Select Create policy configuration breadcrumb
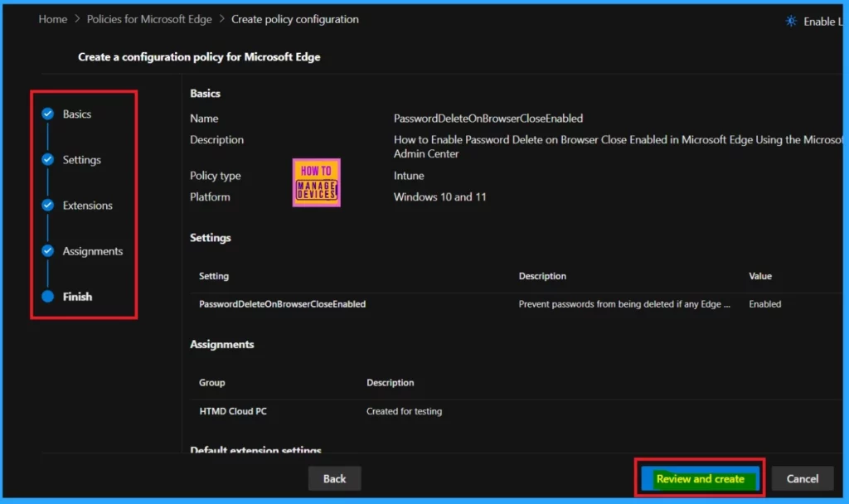849x504 pixels. [295, 19]
